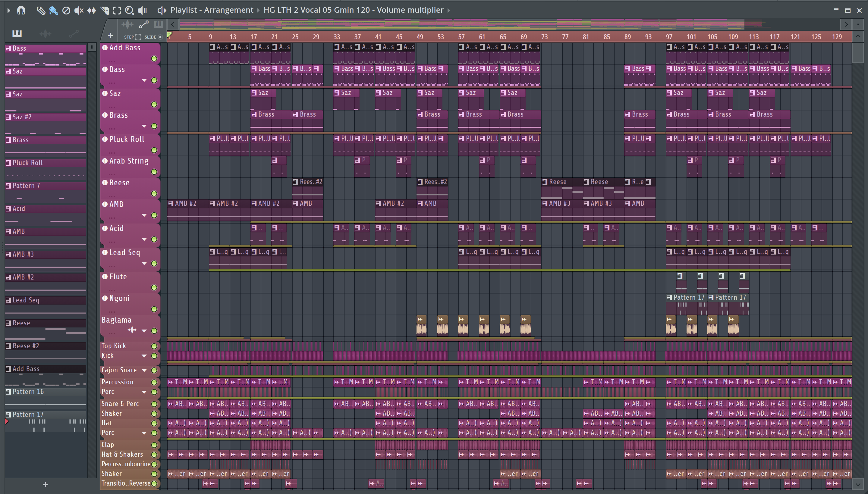This screenshot has height=494, width=868.
Task: Click piano keys icon above track headers
Action: click(x=159, y=24)
